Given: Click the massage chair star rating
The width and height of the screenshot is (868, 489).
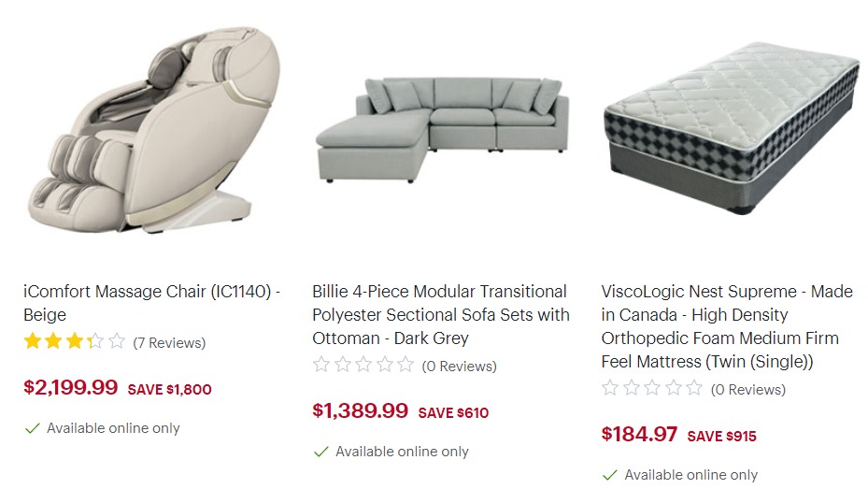Looking at the screenshot, I should (74, 341).
